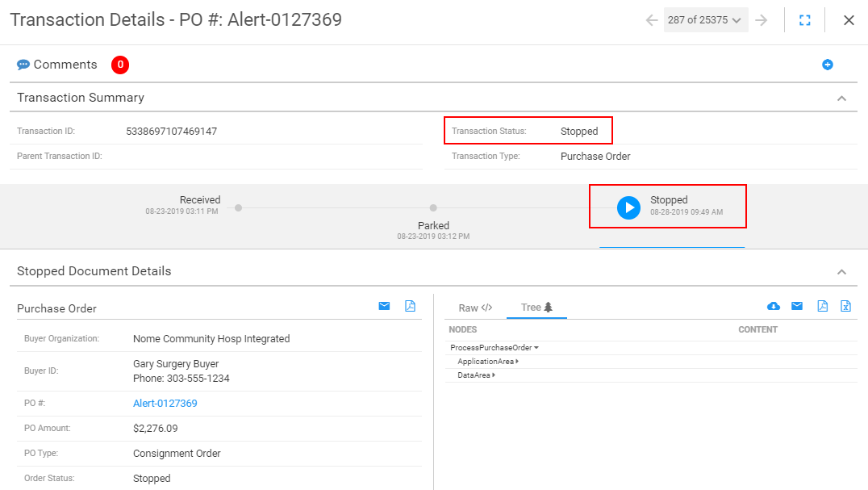
Task: Export the Tree panel document to PDF
Action: 822,306
